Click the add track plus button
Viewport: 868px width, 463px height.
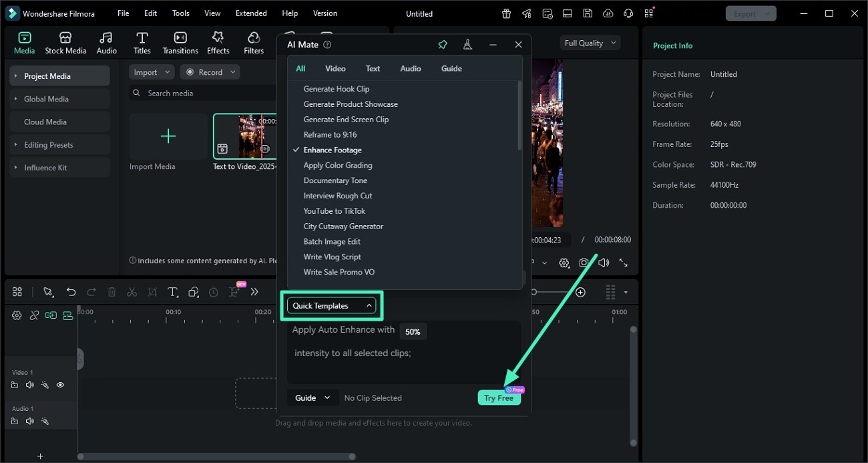[x=40, y=456]
